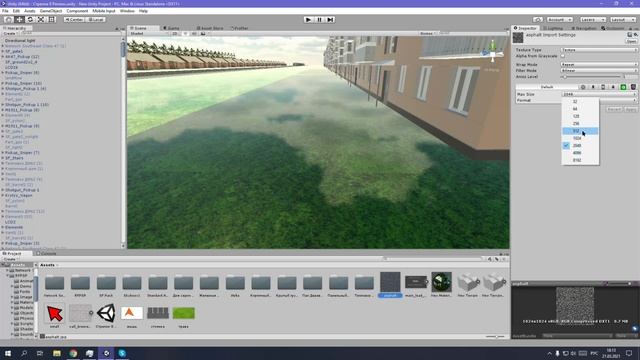Start Play mode
Screen dimensions: 640x360
[x=309, y=20]
